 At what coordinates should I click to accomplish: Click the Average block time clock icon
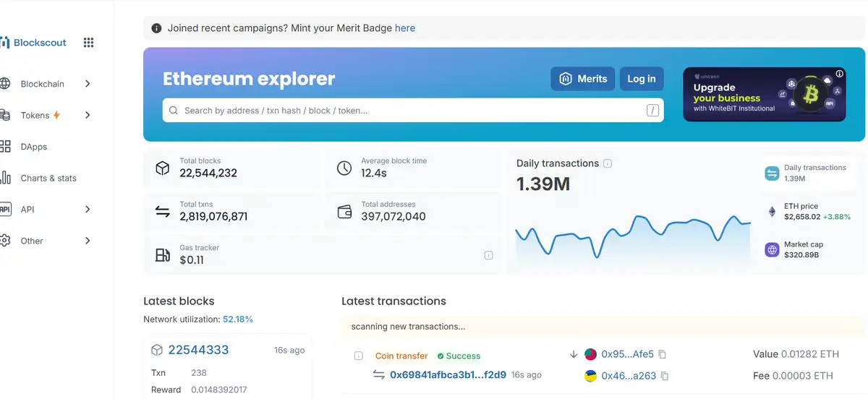pyautogui.click(x=345, y=168)
